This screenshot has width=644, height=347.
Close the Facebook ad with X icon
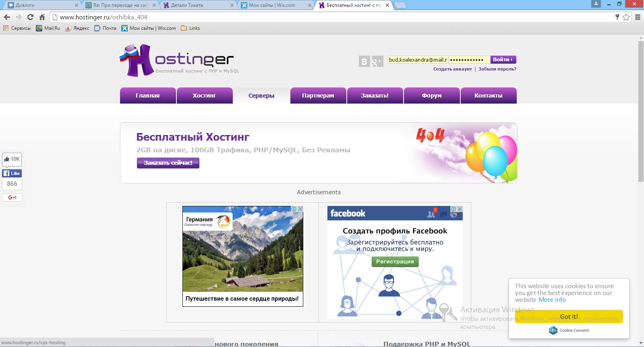(460, 209)
